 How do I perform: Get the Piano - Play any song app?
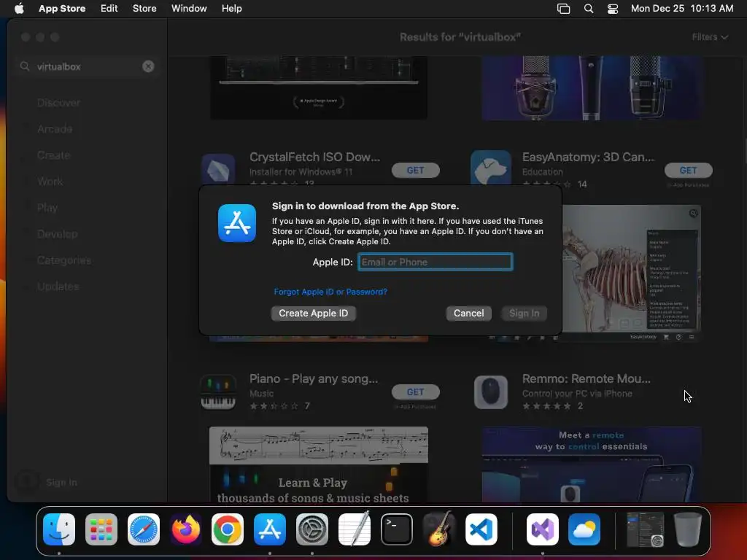(x=415, y=392)
